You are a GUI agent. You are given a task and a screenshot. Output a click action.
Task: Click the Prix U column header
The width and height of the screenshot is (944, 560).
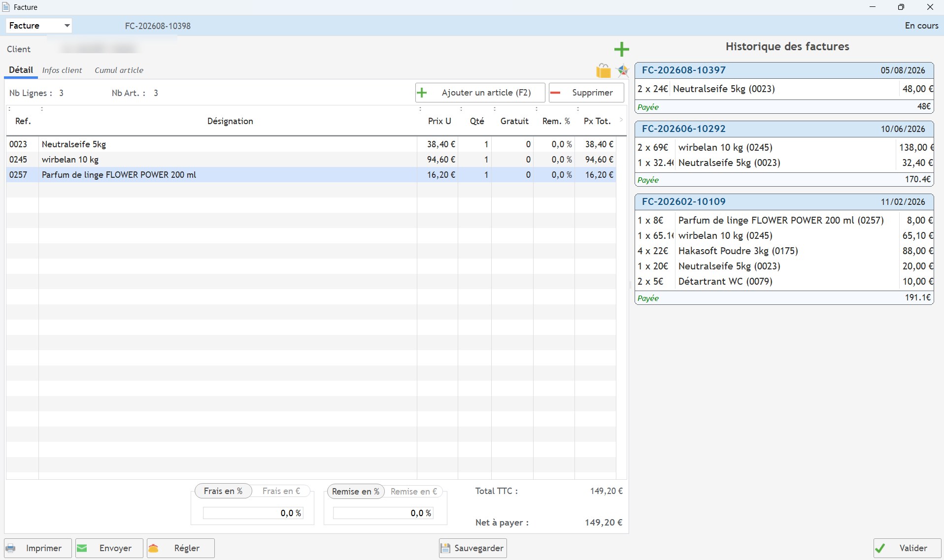click(x=439, y=121)
